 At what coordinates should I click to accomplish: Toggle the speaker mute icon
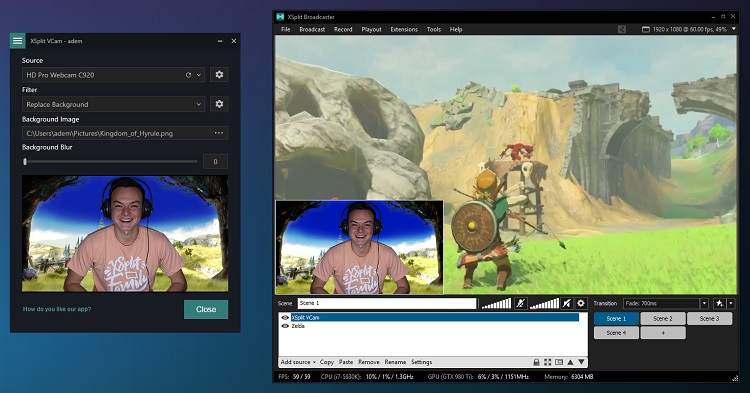(567, 303)
